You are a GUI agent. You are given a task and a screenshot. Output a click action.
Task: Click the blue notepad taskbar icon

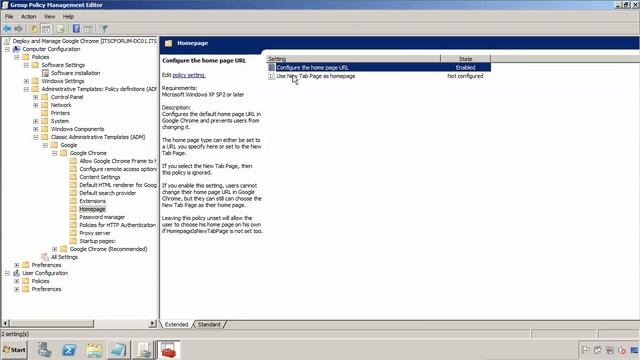(x=118, y=350)
